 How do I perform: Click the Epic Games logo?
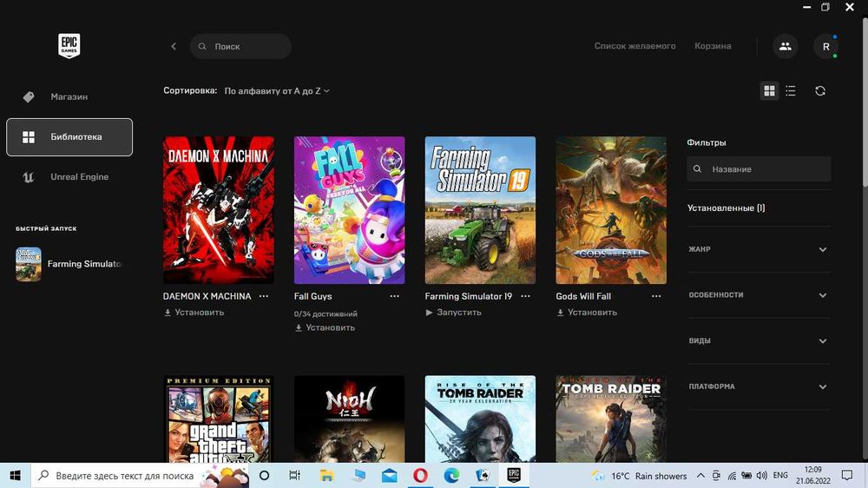coord(69,45)
